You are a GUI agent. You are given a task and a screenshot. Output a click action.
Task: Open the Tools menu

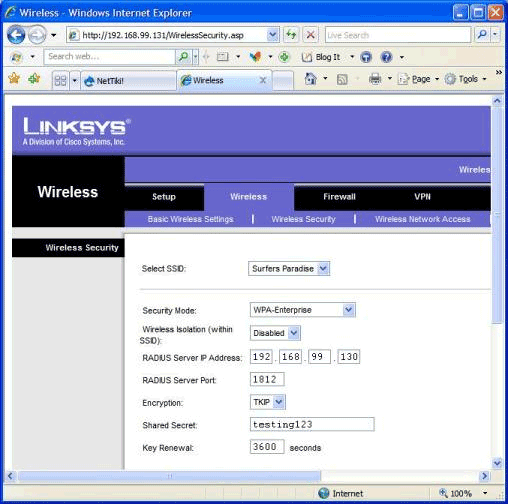pos(466,79)
